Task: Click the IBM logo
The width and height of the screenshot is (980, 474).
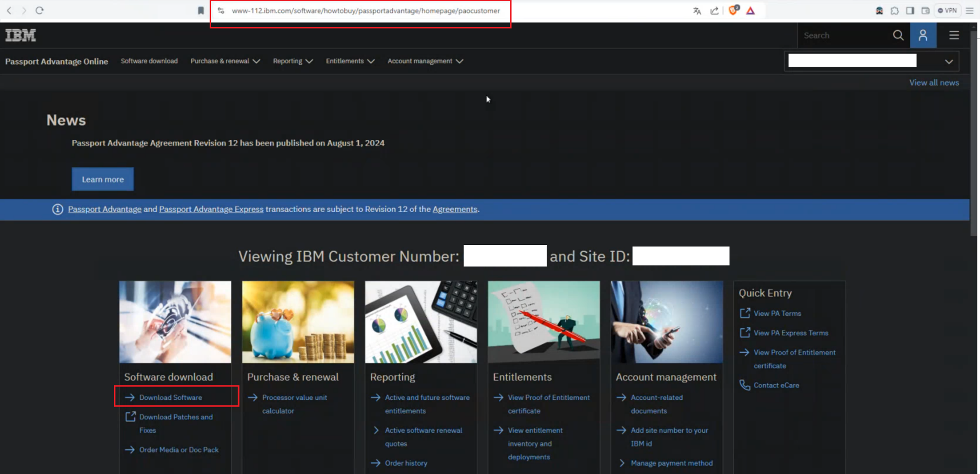Action: click(21, 35)
